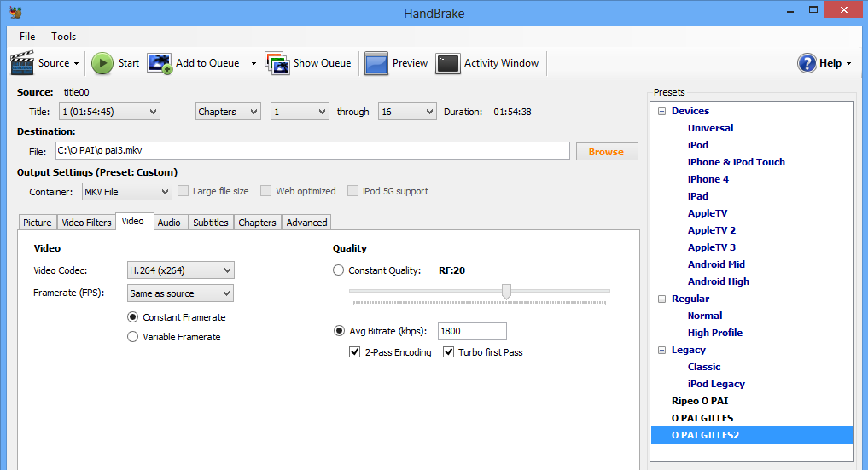Open the end chapter dropdown showing 16

(407, 112)
